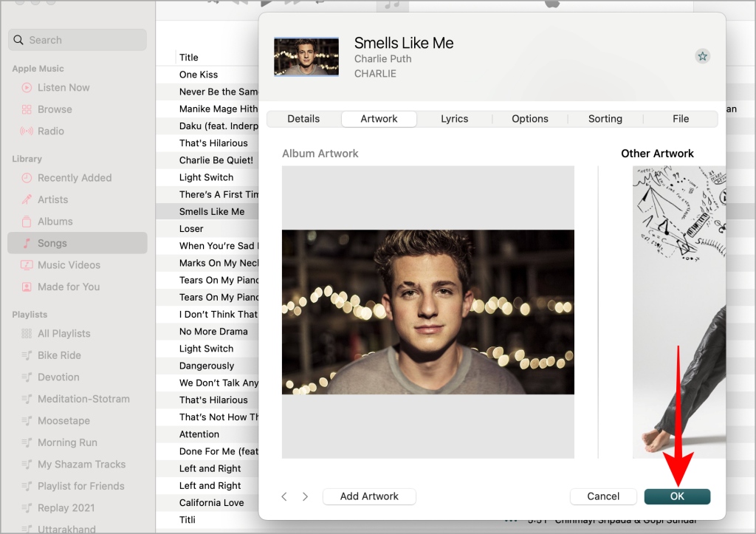Click the Search field in the sidebar
This screenshot has width=756, height=534.
pos(78,40)
